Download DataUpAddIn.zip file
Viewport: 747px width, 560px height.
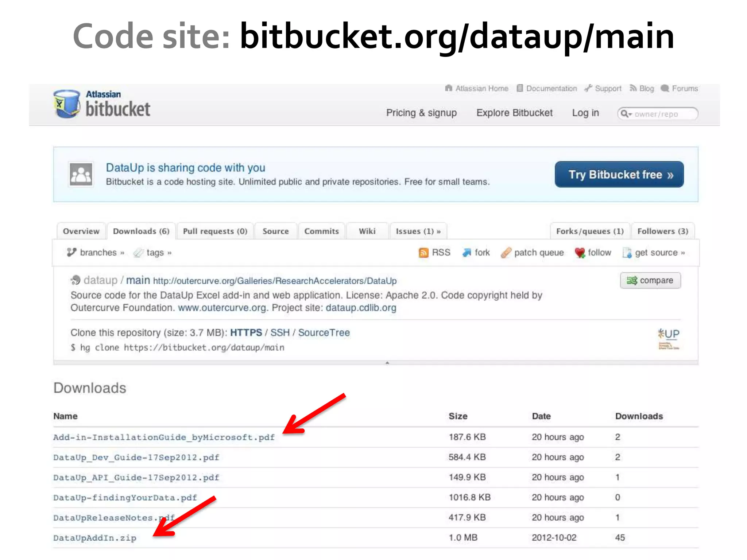pyautogui.click(x=94, y=538)
